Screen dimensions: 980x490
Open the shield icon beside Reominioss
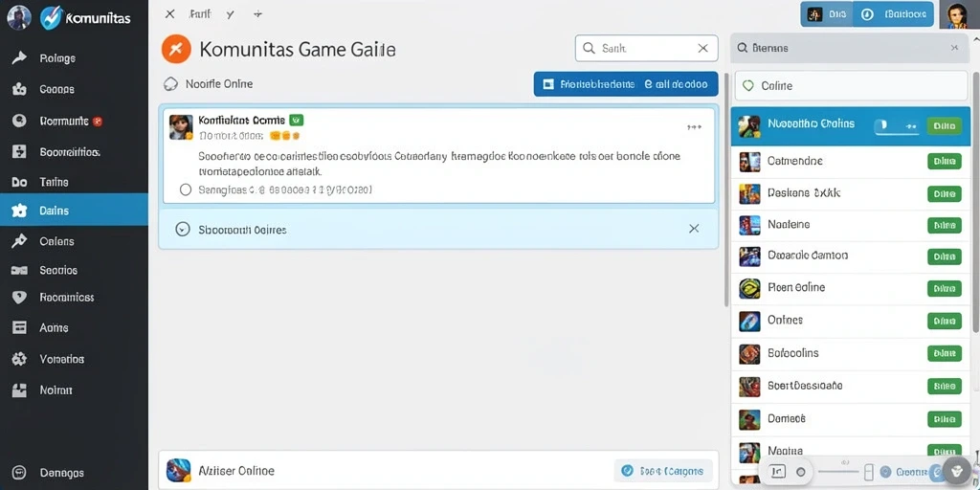tap(19, 298)
